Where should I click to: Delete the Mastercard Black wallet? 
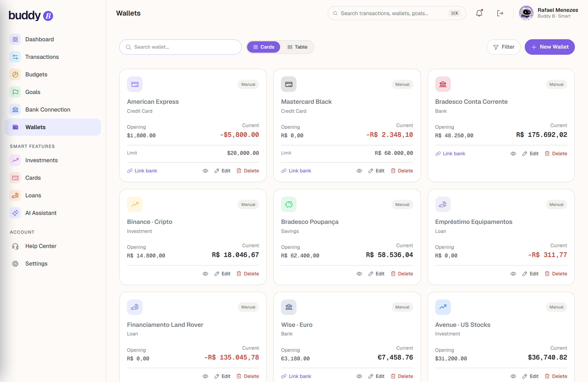(402, 171)
